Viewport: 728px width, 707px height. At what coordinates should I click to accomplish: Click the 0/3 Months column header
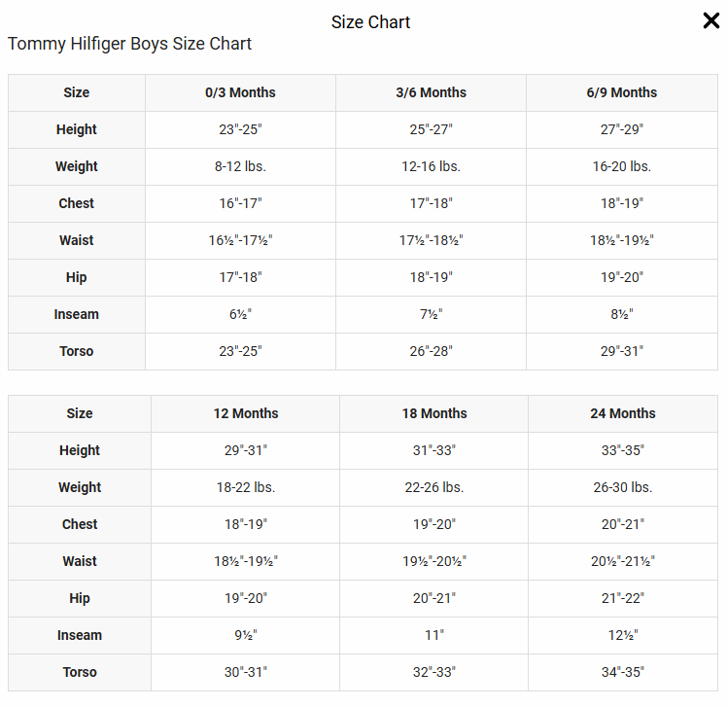click(240, 92)
